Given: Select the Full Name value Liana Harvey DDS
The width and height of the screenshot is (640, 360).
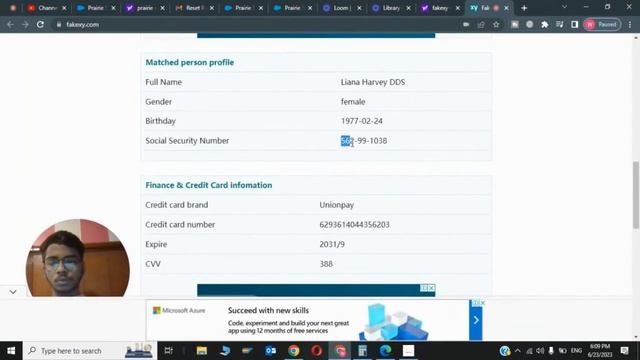Looking at the screenshot, I should click(373, 82).
